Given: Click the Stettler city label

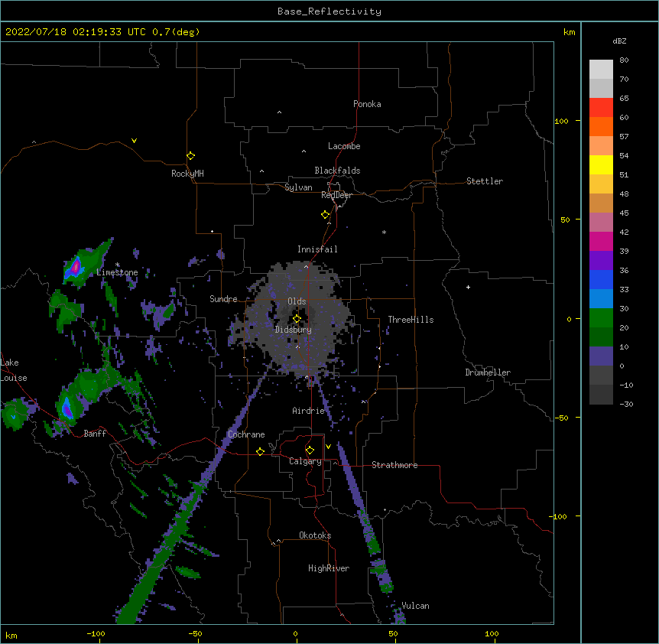Looking at the screenshot, I should [485, 181].
